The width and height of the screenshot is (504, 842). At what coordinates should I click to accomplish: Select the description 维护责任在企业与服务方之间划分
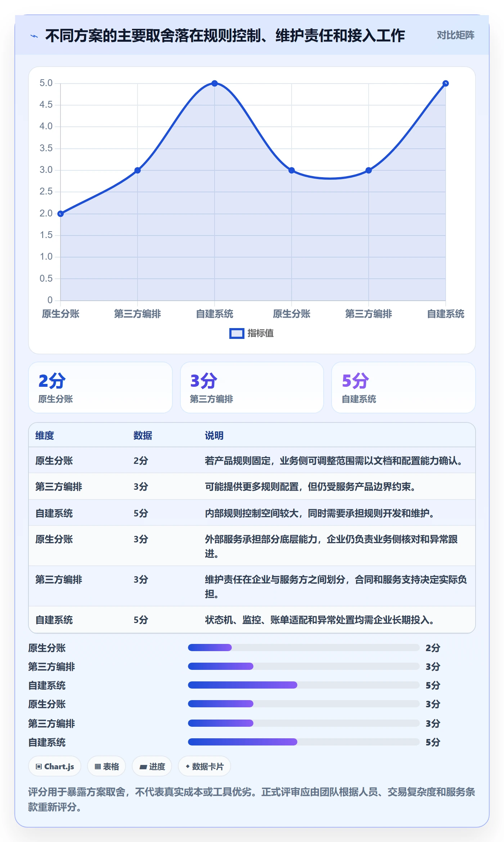tap(336, 586)
